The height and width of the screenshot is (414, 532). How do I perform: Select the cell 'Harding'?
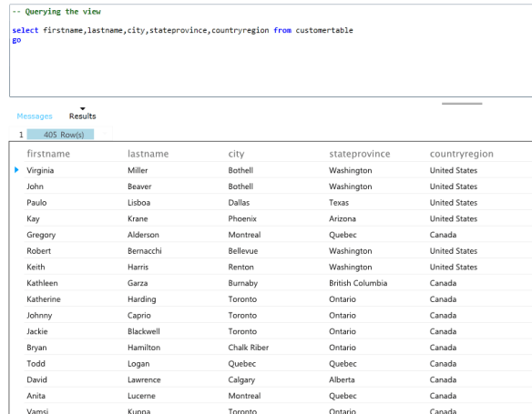[142, 299]
